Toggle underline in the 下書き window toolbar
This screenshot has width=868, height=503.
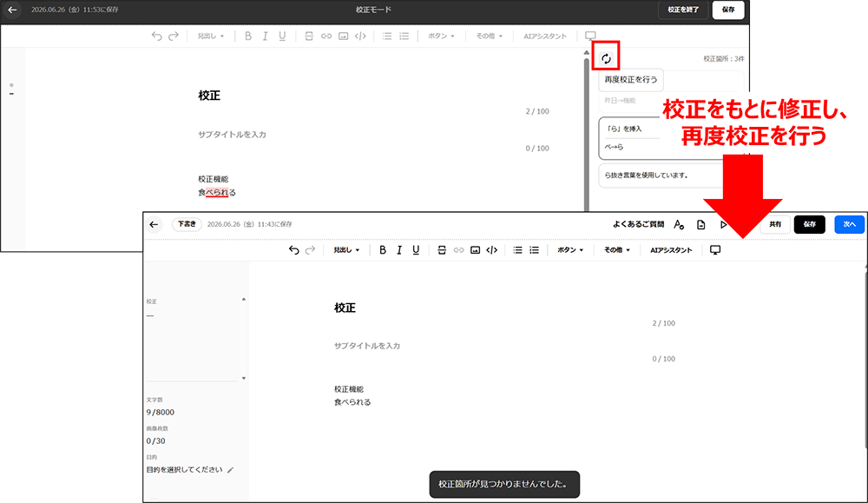416,250
